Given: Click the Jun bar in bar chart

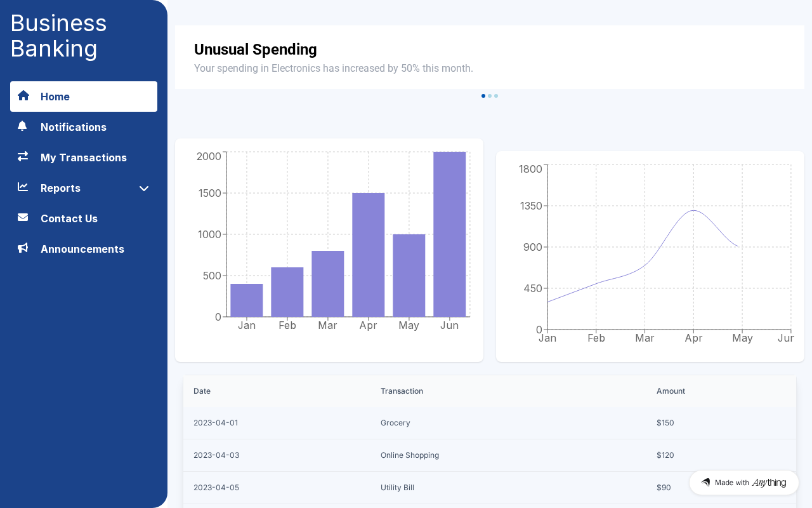Looking at the screenshot, I should [x=450, y=234].
